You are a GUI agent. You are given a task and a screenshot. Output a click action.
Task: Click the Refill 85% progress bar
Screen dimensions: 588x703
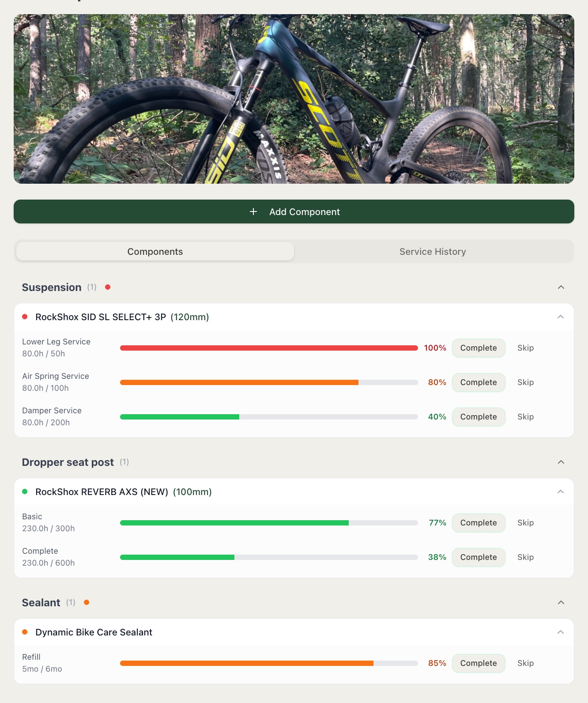tap(269, 663)
